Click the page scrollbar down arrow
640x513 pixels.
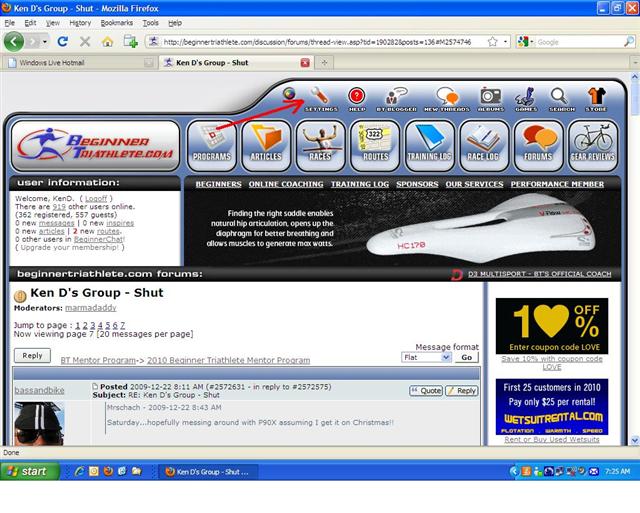click(x=635, y=440)
